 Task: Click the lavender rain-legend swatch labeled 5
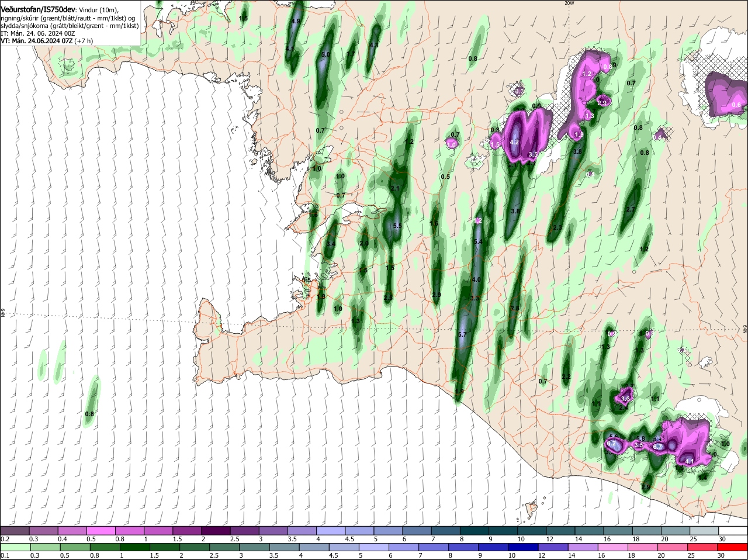375,547
